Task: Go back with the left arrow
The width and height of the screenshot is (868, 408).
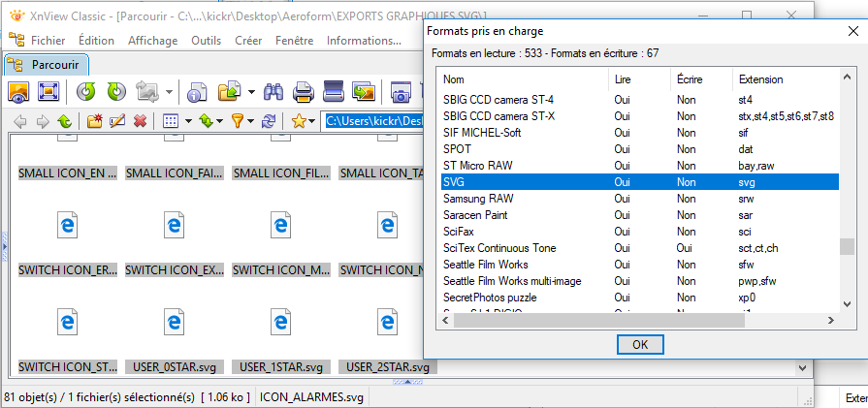Action: coord(20,121)
